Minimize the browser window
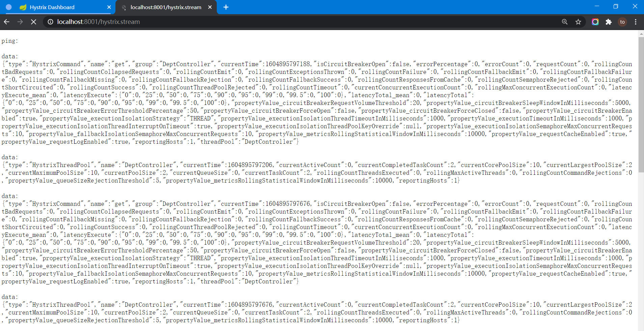Screen dimensions: 644x331 597,6
